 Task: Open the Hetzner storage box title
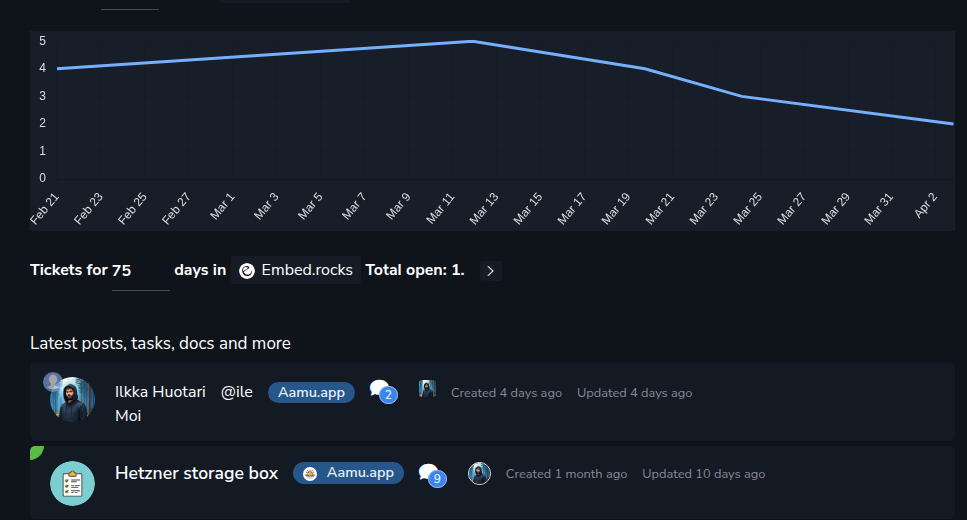coord(196,473)
